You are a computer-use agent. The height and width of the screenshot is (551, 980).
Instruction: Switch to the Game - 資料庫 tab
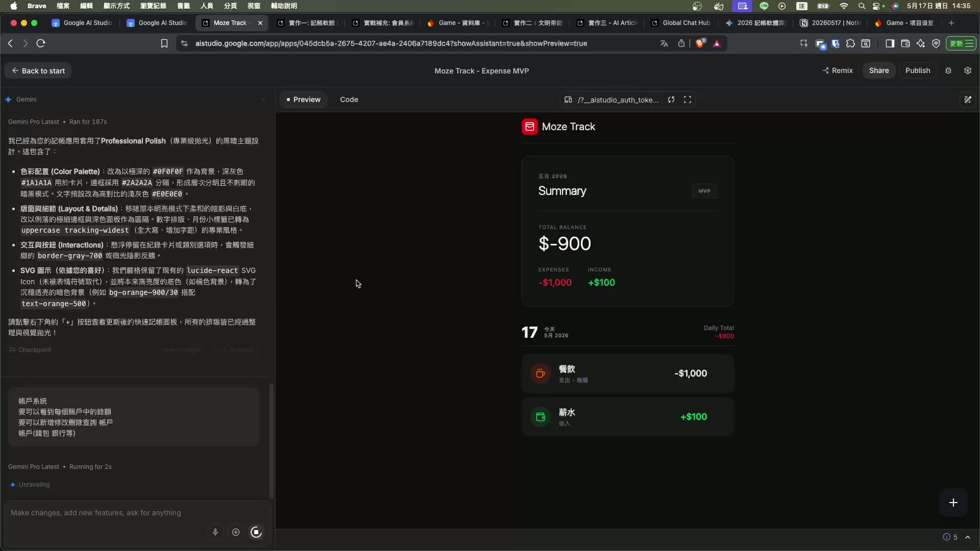coord(458,23)
